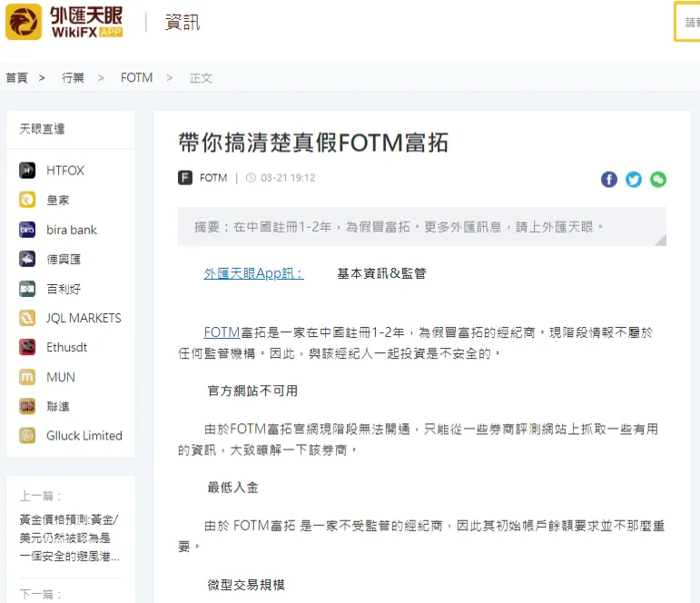Click the search input at top right

click(x=687, y=22)
